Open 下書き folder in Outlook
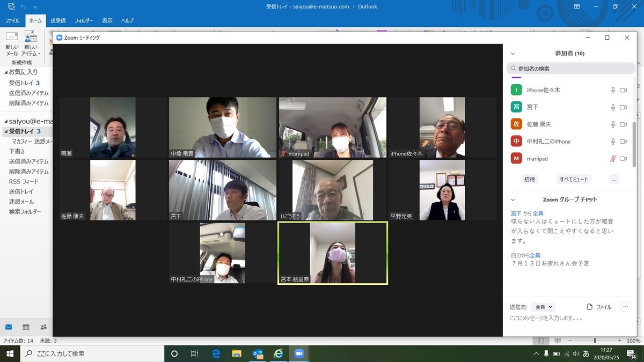Image resolution: width=644 pixels, height=362 pixels. coord(17,151)
